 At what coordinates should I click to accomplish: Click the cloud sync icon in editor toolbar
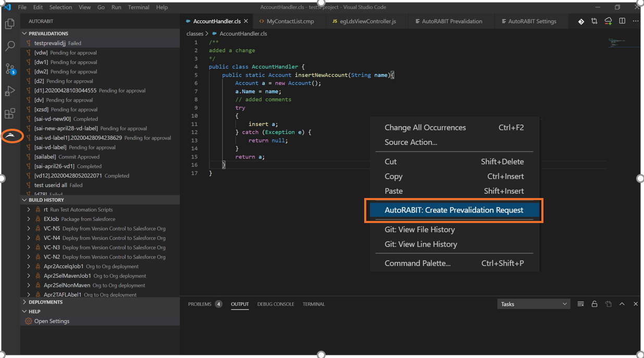coord(608,21)
